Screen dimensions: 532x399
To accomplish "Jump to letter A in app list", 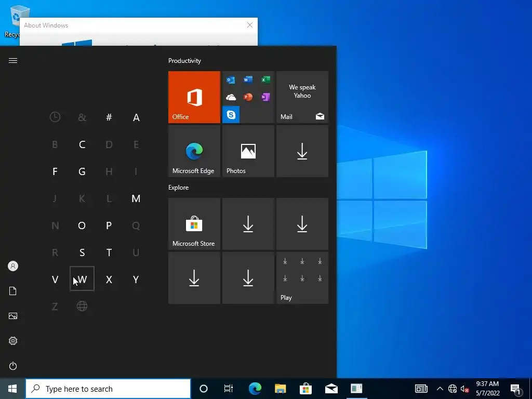I will [136, 117].
